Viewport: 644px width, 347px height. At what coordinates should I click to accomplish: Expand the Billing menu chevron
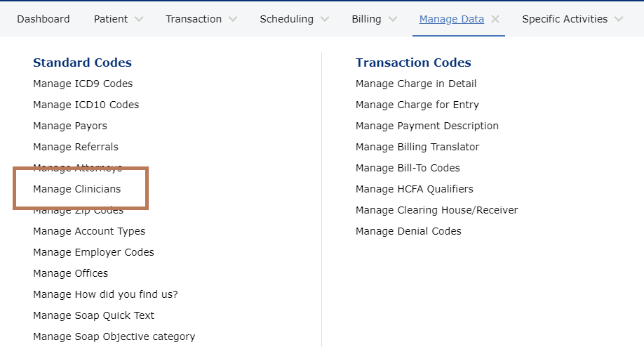click(392, 19)
